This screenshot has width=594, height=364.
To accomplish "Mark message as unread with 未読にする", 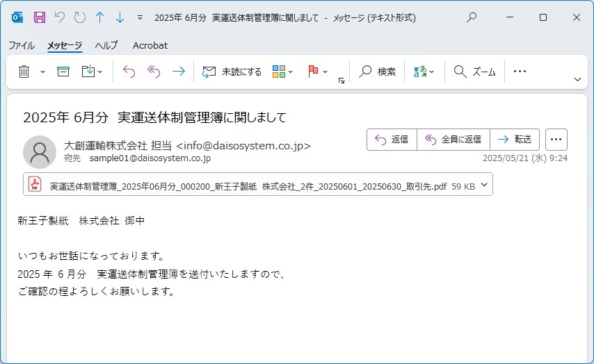I will 232,72.
